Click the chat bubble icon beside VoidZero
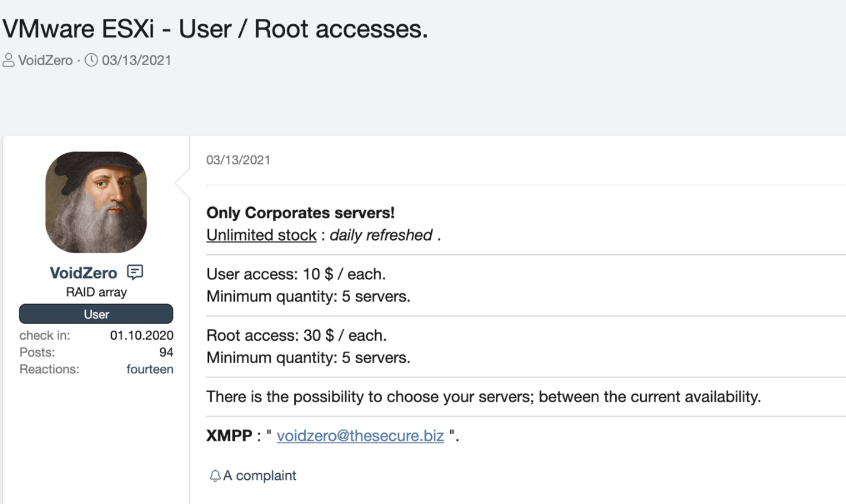The height and width of the screenshot is (504, 846). [135, 272]
